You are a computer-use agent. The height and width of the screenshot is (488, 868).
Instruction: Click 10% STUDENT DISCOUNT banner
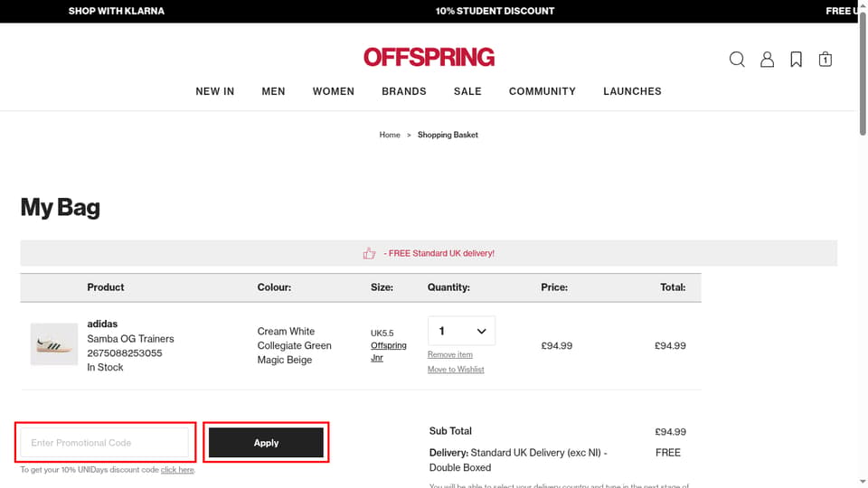tap(495, 11)
